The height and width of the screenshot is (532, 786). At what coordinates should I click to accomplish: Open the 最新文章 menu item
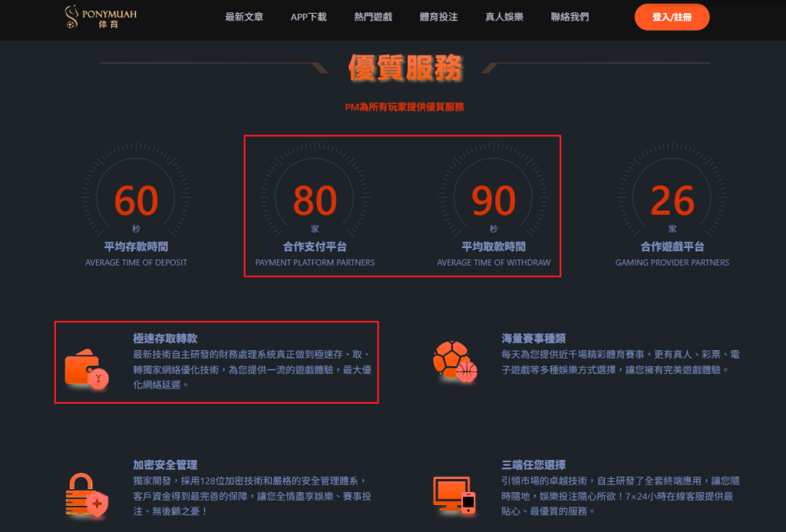point(244,17)
